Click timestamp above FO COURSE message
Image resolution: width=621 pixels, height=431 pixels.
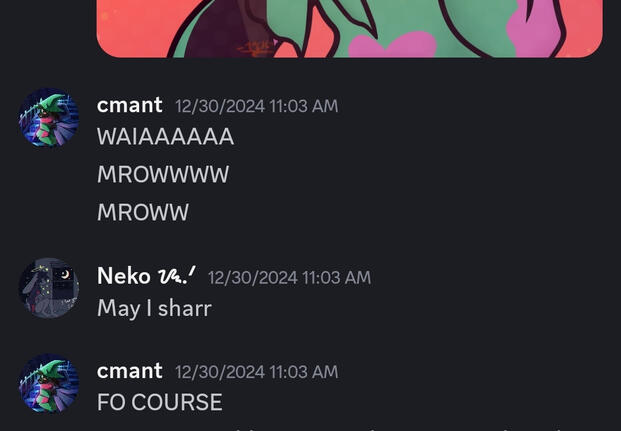(x=257, y=372)
